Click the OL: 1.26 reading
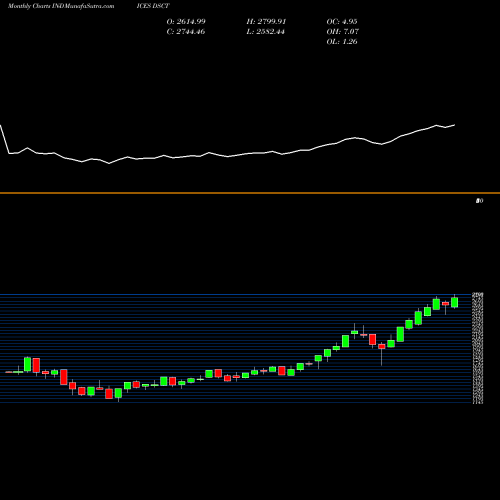 click(342, 42)
